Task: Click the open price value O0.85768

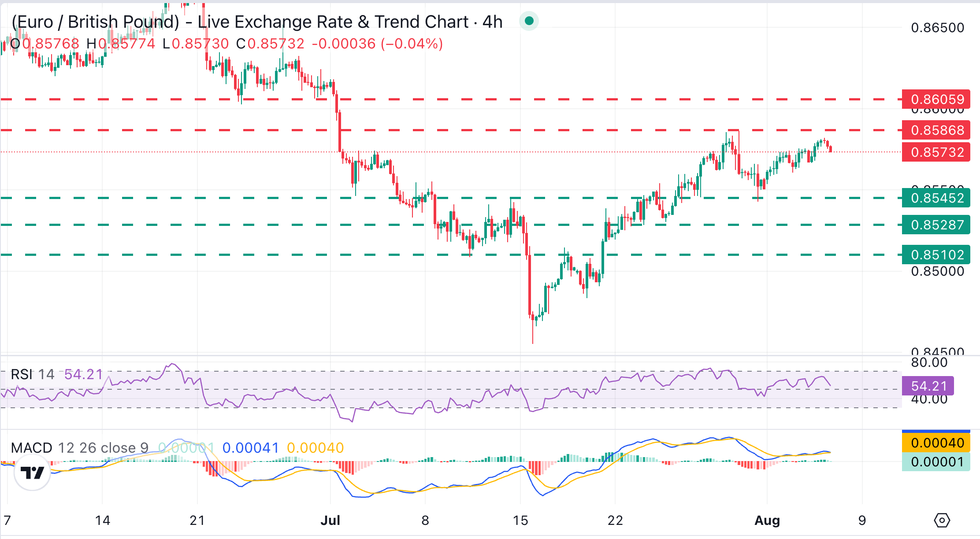Action: [x=45, y=44]
